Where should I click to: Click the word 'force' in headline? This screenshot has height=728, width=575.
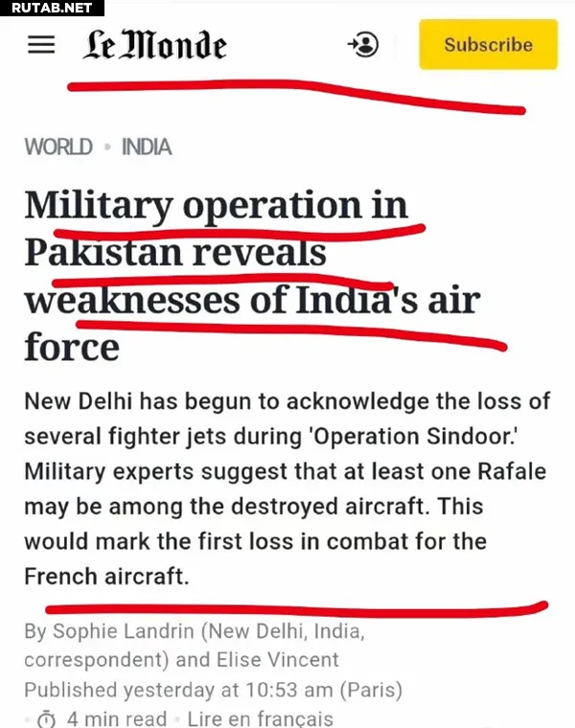(72, 347)
